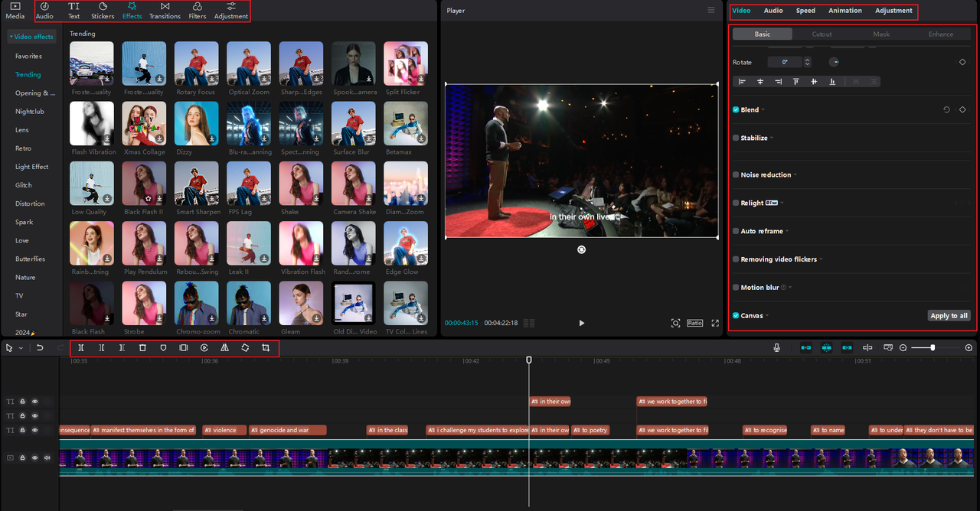
Task: Lock the main video track
Action: (x=22, y=457)
